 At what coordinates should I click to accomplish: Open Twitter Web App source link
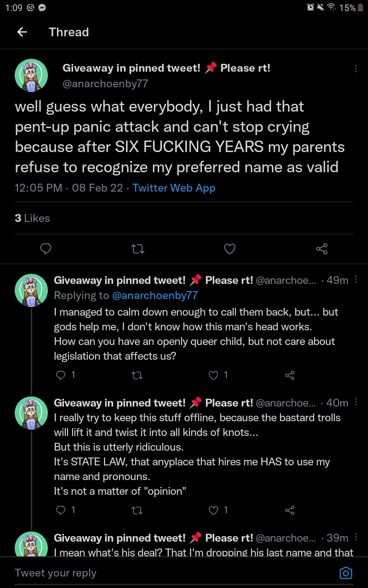tap(174, 188)
